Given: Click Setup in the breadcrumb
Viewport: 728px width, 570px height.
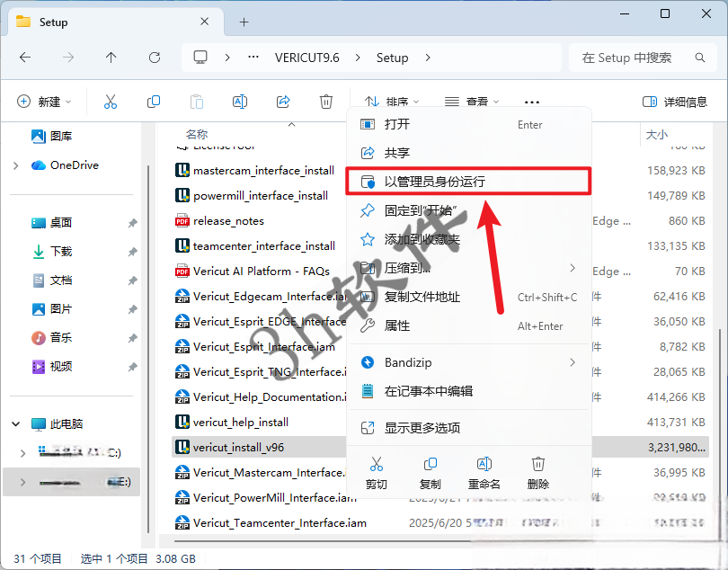Looking at the screenshot, I should [393, 58].
